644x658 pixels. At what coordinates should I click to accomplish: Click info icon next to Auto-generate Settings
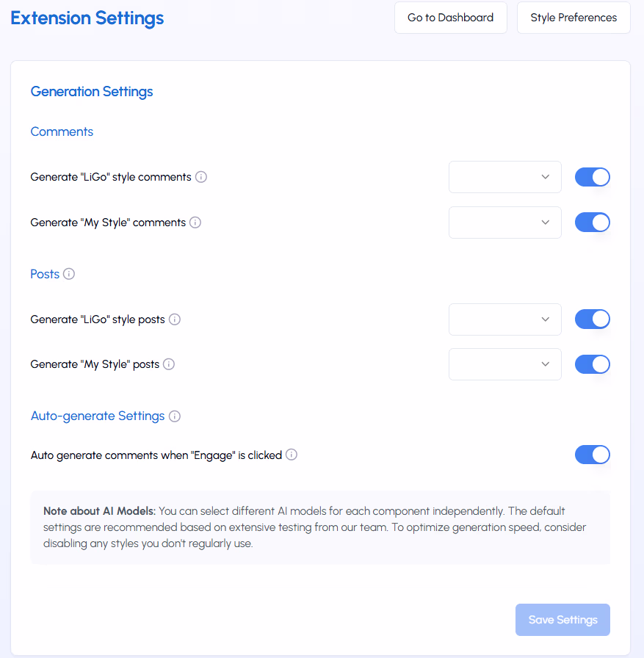pyautogui.click(x=175, y=416)
